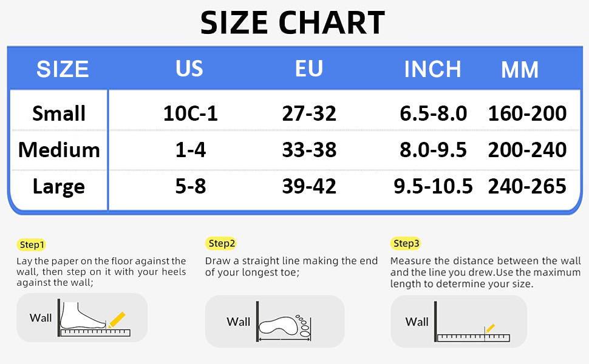Select the Medium size row label

click(x=59, y=150)
